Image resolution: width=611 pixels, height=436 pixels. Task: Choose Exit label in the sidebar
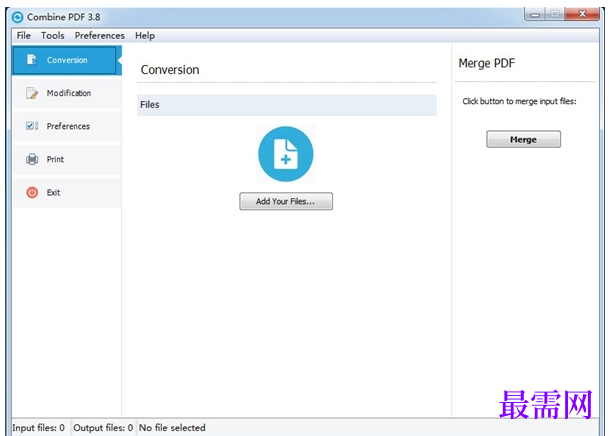53,192
